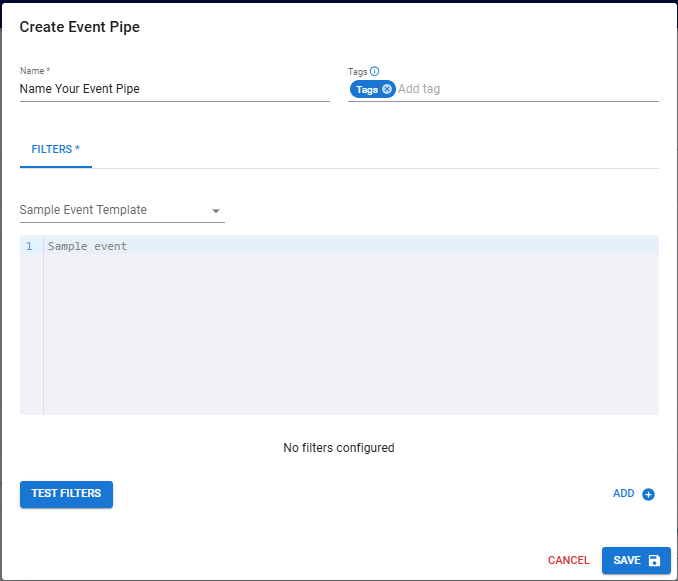The height and width of the screenshot is (581, 678).
Task: Focus the Name Your Event Pipe field
Action: 174,89
